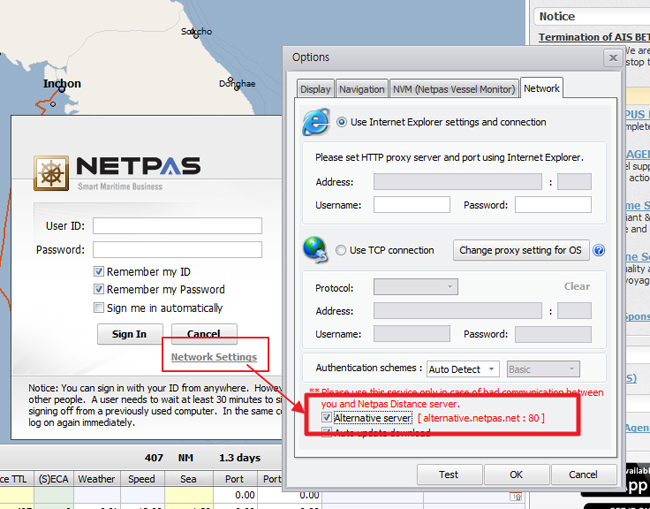Close the Options dialog with X
650x509 pixels.
(613, 58)
